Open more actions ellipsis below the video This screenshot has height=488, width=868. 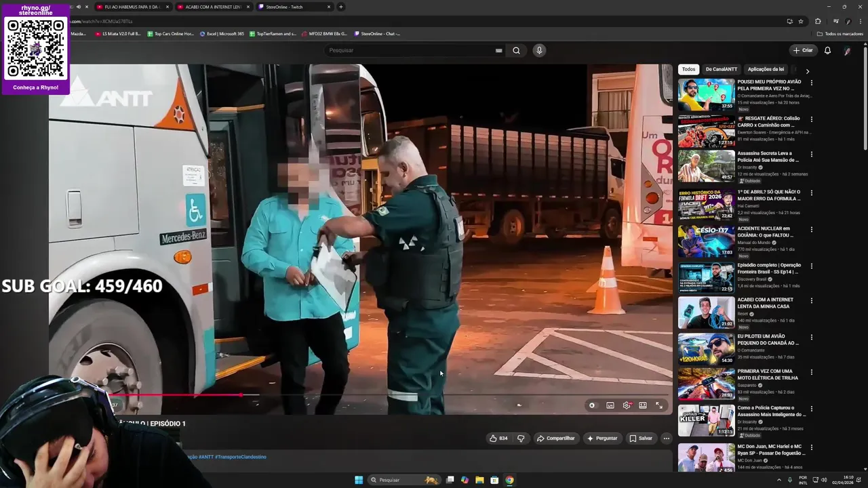click(x=666, y=439)
